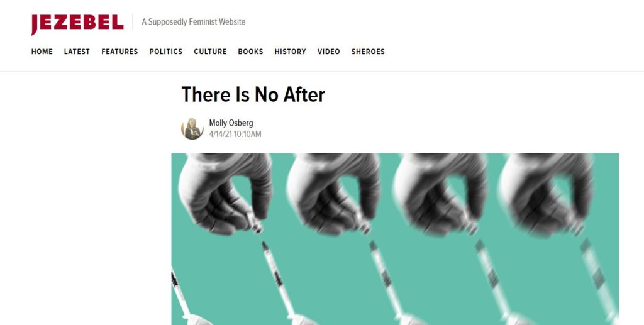Click the Jezebel logo

coord(77,24)
